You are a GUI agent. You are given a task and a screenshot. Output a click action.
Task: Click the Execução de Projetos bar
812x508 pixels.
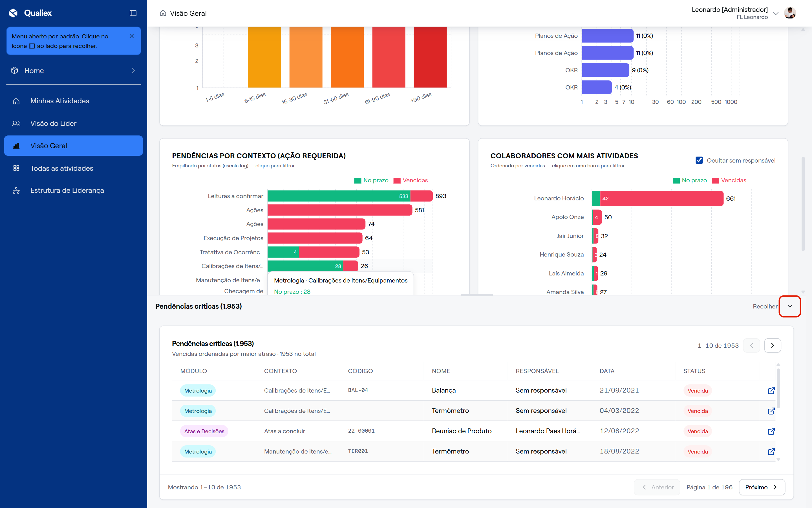315,238
